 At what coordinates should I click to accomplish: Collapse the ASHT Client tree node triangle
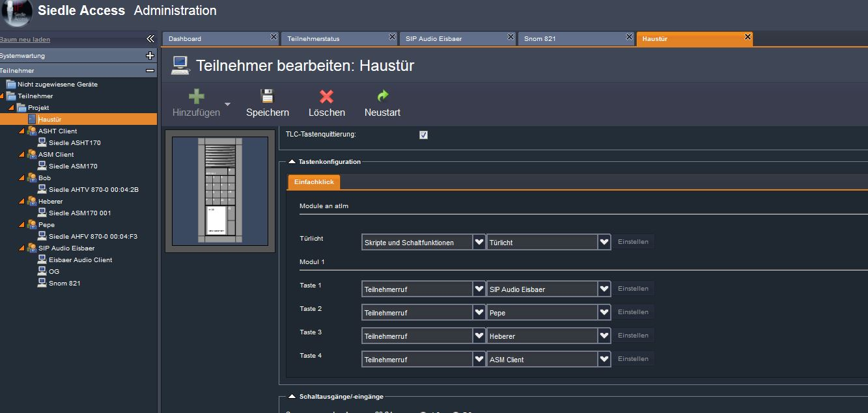point(21,131)
